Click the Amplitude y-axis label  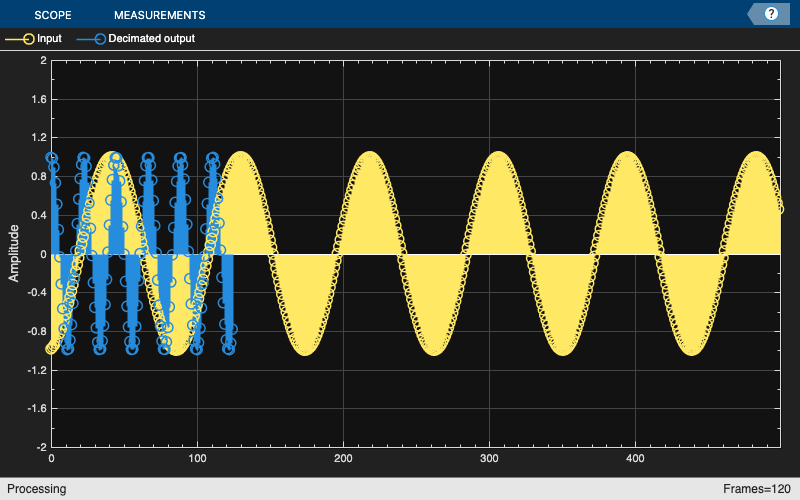pyautogui.click(x=14, y=253)
